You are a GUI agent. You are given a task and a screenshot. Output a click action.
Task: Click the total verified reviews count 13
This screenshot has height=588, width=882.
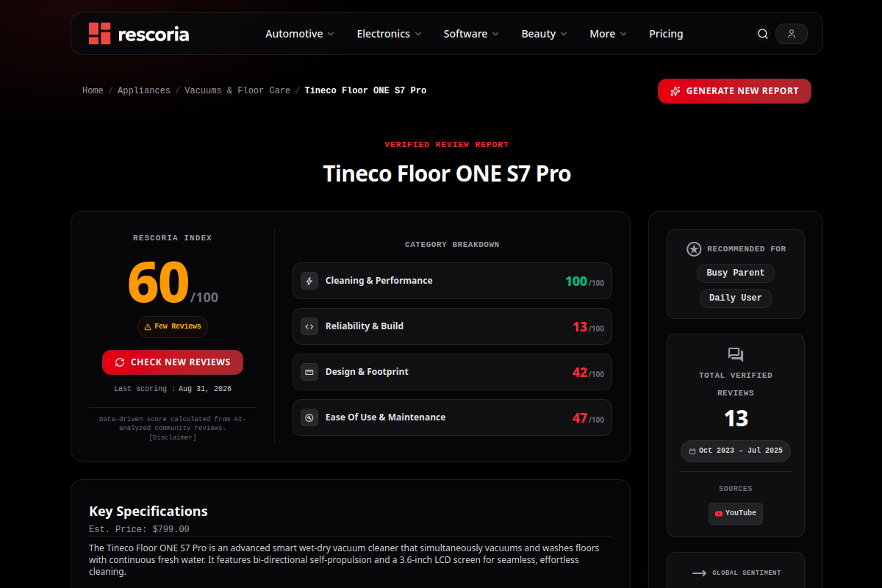(x=736, y=418)
